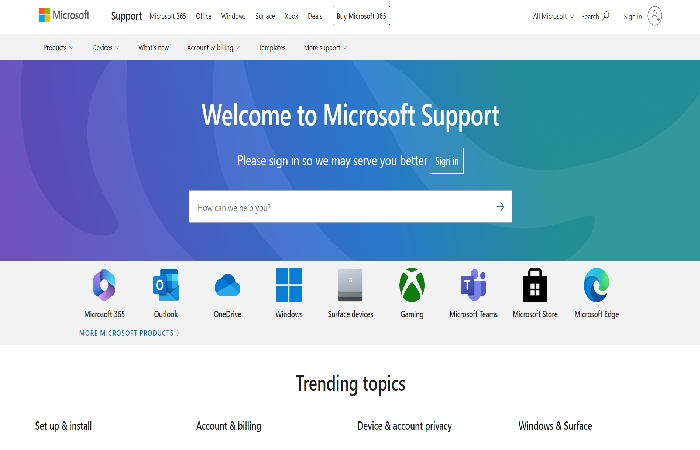Screen dimensions: 700x450
Task: Open Office in top navigation
Action: (204, 16)
